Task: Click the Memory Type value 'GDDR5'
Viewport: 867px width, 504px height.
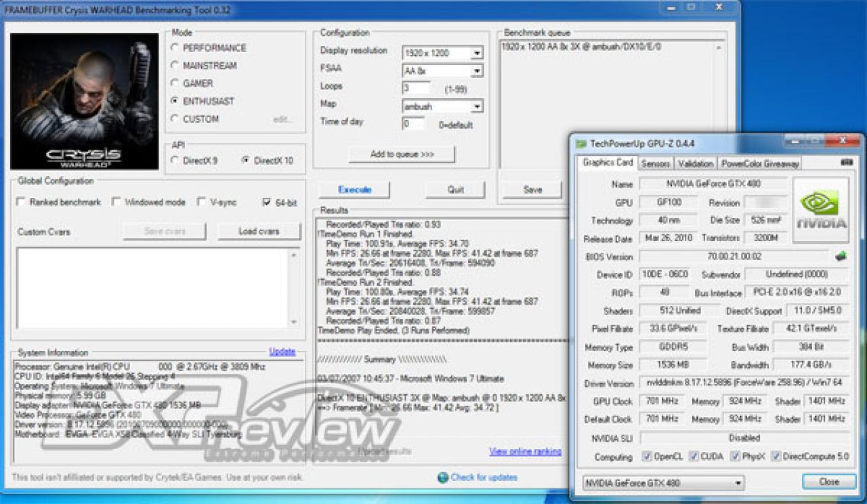Action: coord(673,347)
